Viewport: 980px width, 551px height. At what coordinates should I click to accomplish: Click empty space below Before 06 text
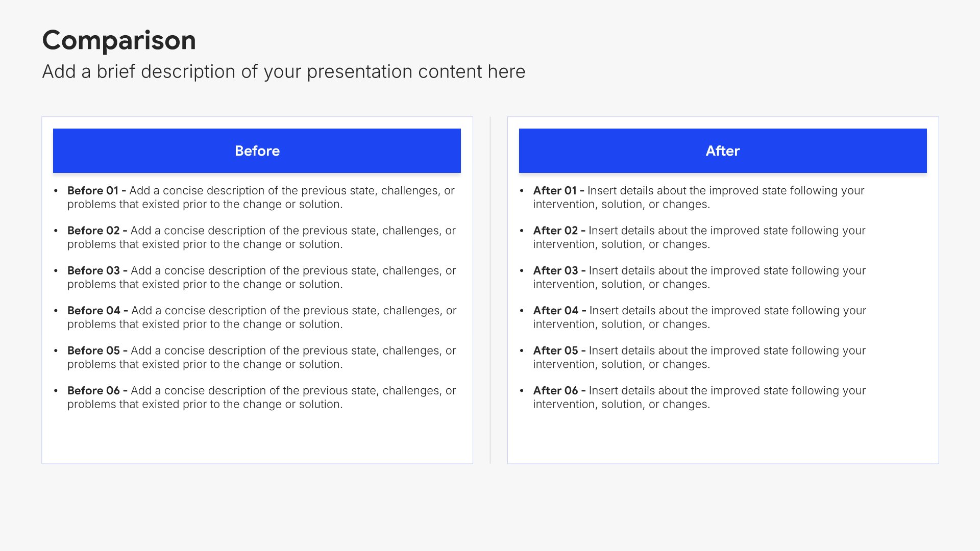pos(257,437)
